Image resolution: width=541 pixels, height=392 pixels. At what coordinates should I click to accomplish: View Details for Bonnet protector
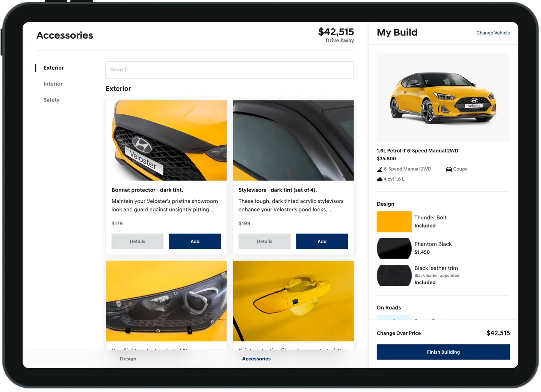pyautogui.click(x=138, y=241)
